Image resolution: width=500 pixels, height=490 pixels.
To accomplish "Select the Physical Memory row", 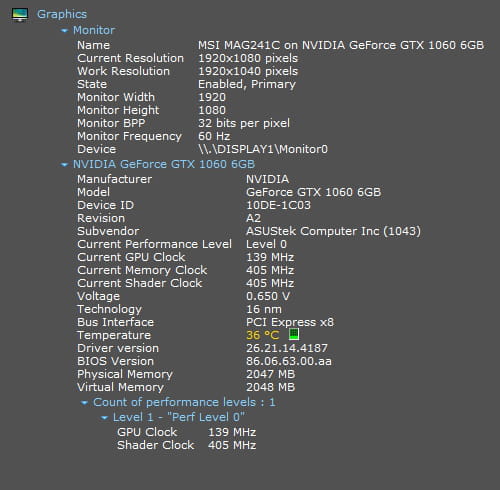I will tap(186, 374).
